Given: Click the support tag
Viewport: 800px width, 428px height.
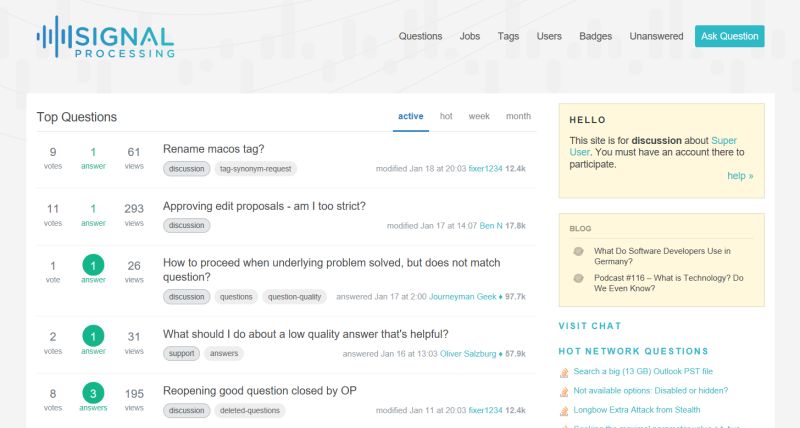Looking at the screenshot, I should pyautogui.click(x=182, y=354).
